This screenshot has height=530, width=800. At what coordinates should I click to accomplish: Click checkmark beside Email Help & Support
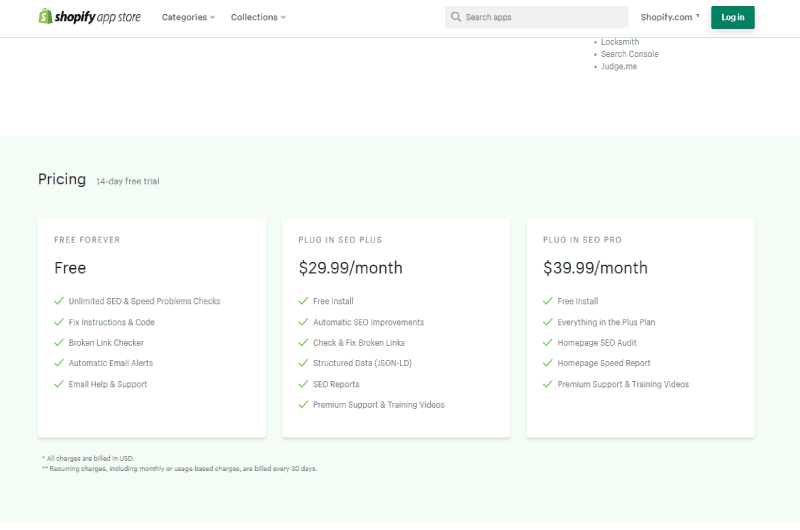click(59, 384)
